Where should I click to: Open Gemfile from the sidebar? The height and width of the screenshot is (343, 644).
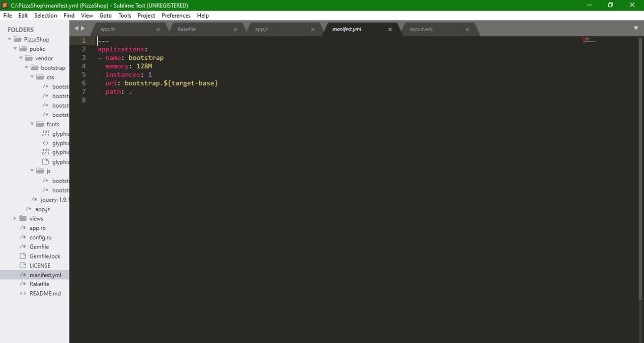[x=39, y=247]
